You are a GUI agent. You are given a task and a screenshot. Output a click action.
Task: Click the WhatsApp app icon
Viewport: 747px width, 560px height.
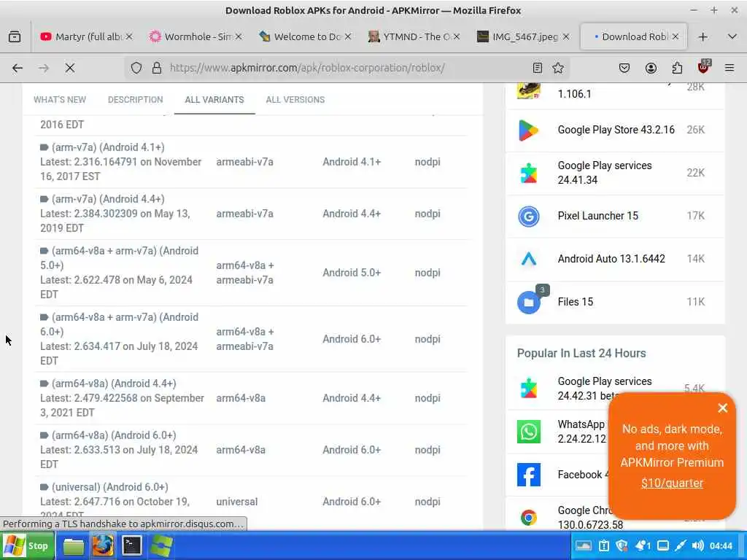[x=528, y=432]
